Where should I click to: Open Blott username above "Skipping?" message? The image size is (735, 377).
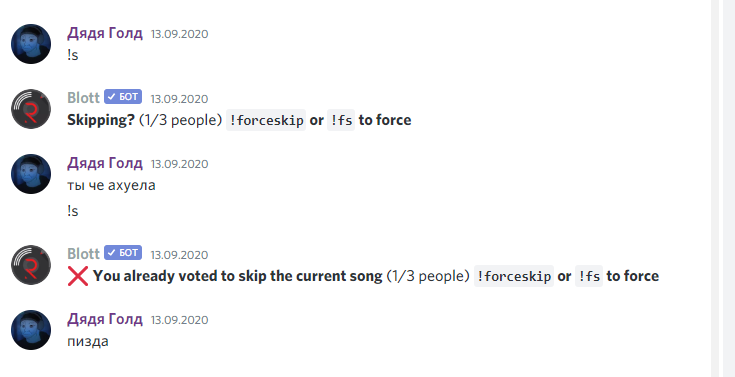point(83,98)
